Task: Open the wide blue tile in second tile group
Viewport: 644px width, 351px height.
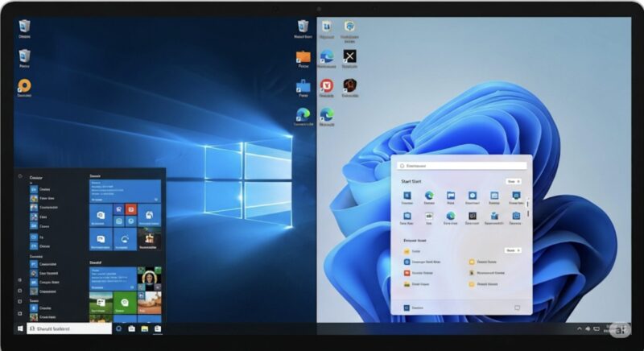Action: [113, 279]
